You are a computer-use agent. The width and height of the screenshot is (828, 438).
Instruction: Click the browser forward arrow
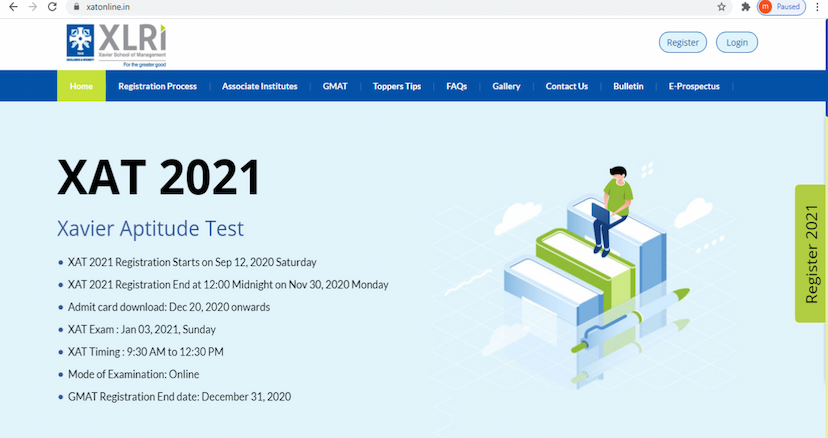tap(33, 7)
